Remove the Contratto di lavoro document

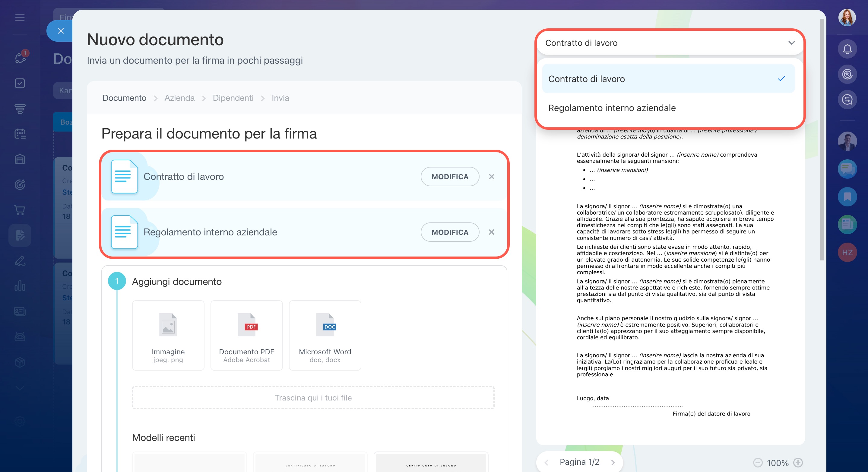click(491, 177)
